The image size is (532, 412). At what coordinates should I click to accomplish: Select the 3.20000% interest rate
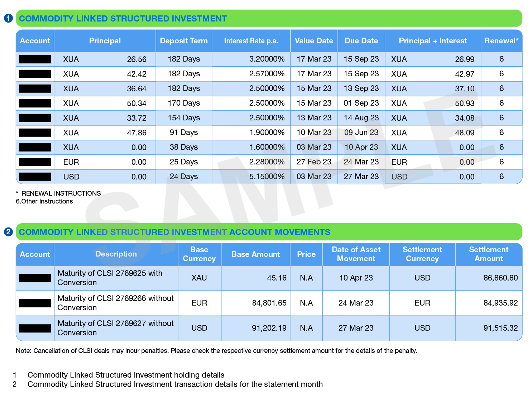coord(267,59)
